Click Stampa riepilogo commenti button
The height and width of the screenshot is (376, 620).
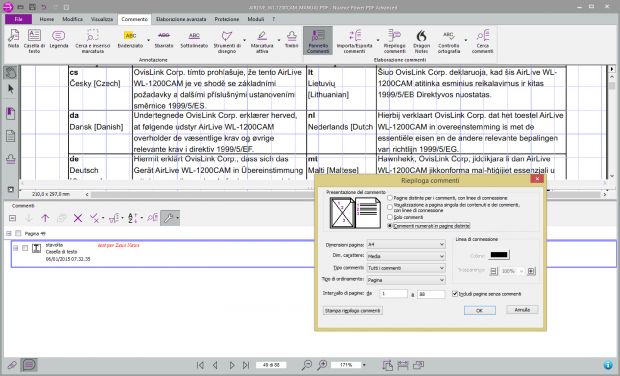(x=353, y=311)
